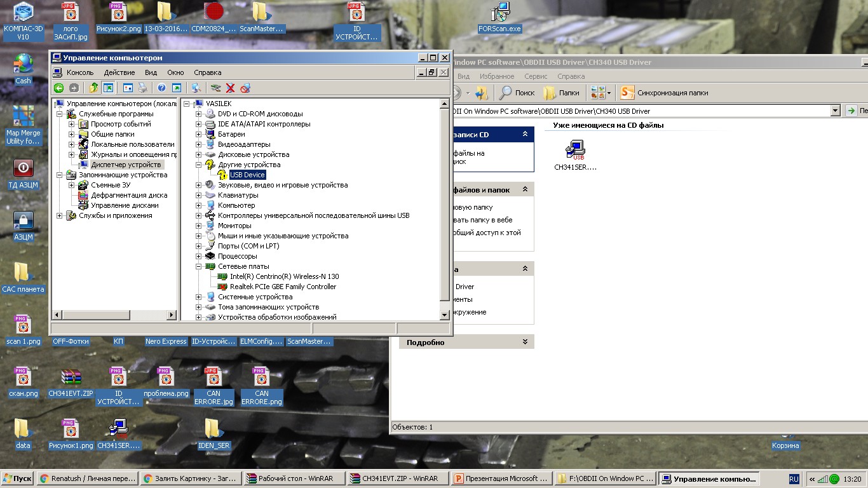This screenshot has width=868, height=488.
Task: Open the Views dropdown in Explorer toolbar
Action: 601,93
